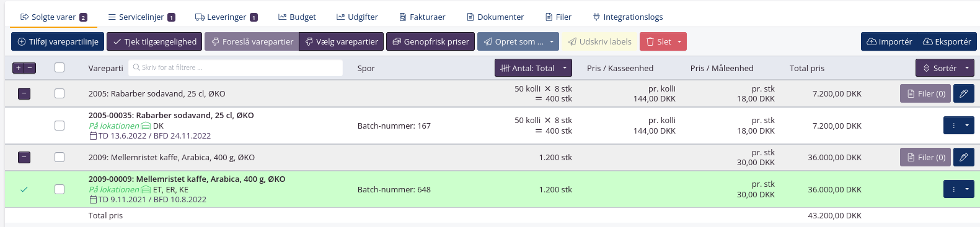
Task: Open the Solgte varer tab
Action: click(54, 17)
